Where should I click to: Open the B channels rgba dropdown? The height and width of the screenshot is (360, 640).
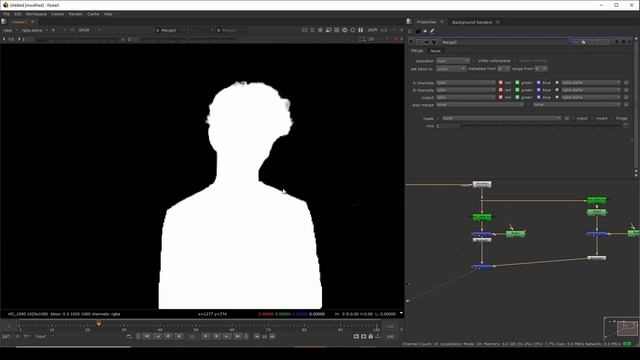[x=466, y=90]
